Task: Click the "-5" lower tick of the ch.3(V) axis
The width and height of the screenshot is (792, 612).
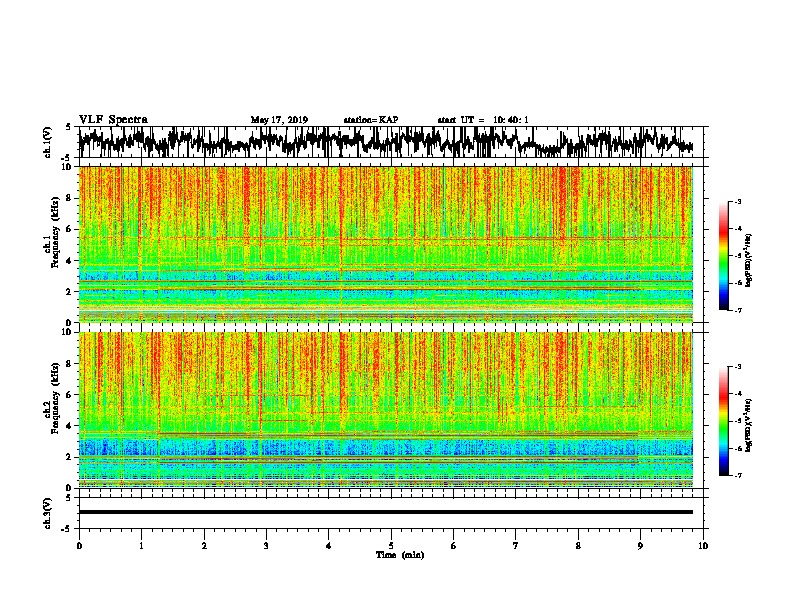Action: [68, 529]
